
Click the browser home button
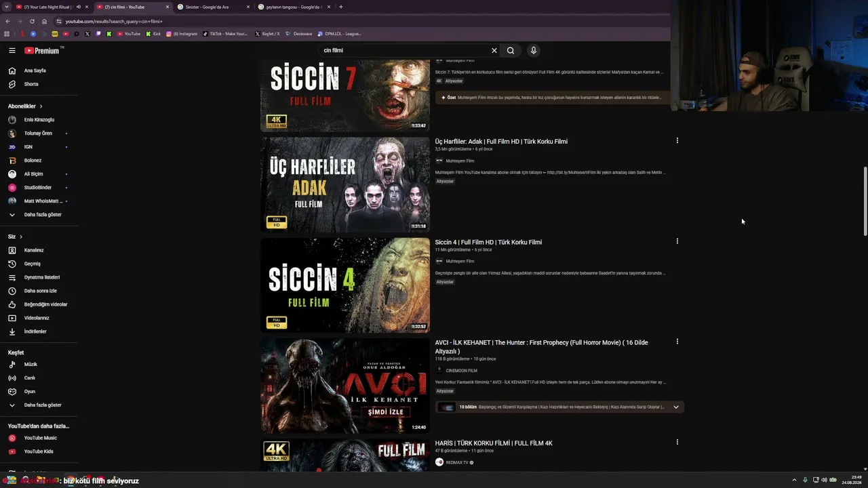click(x=44, y=21)
